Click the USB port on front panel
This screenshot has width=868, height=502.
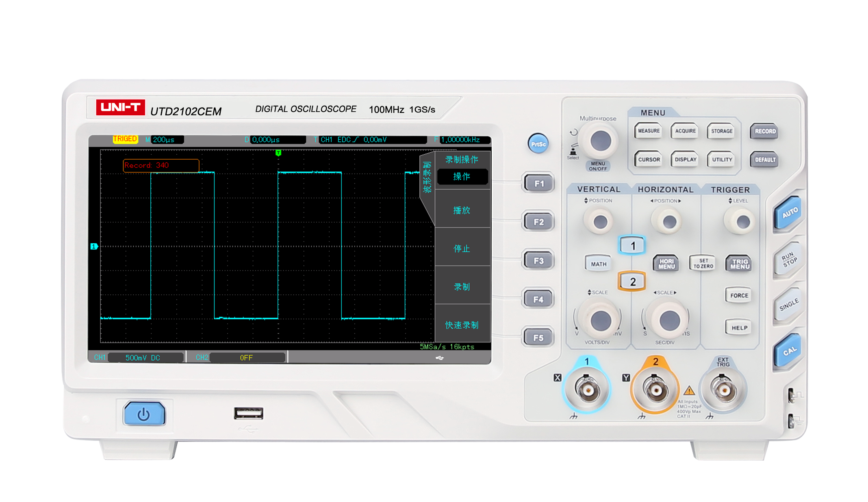click(248, 413)
